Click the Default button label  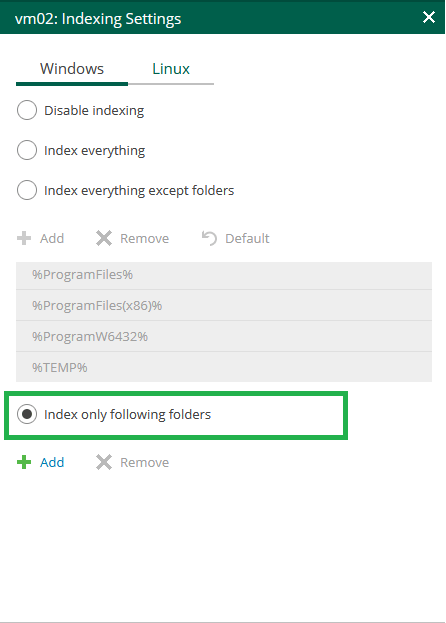pos(247,238)
